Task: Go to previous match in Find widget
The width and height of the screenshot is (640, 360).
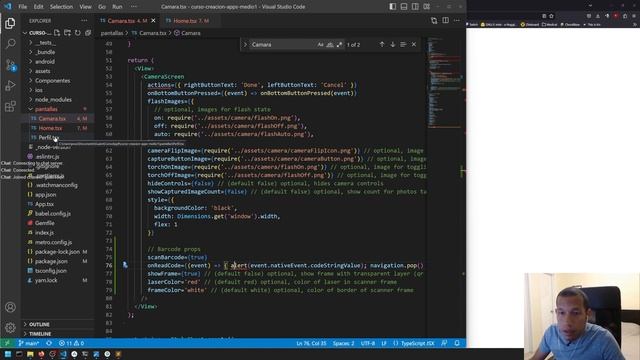Action: (x=382, y=44)
